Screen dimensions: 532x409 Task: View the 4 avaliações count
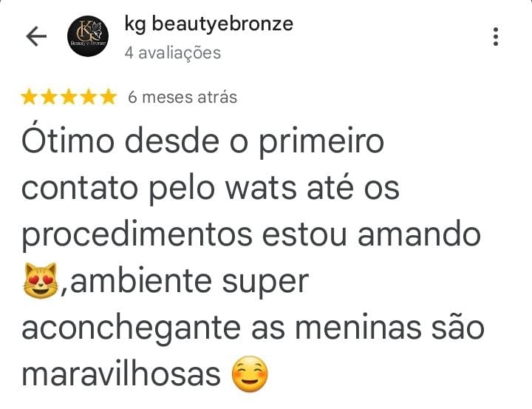(173, 53)
